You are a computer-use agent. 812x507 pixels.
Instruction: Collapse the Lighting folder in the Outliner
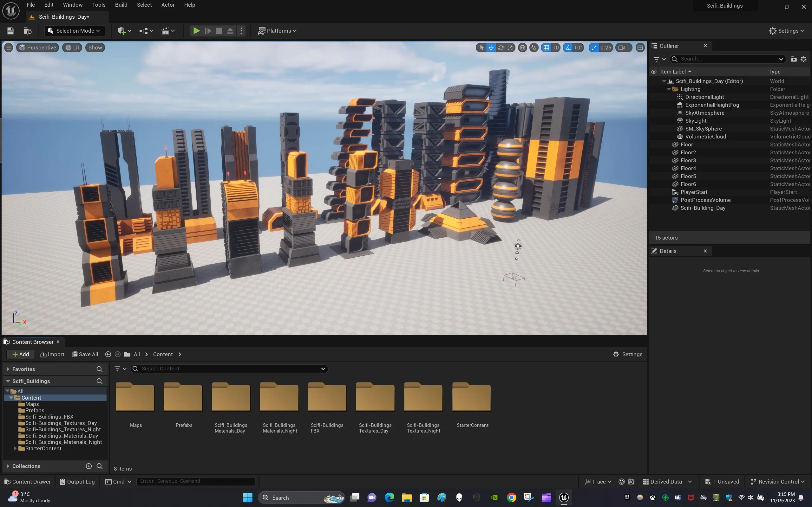click(669, 89)
